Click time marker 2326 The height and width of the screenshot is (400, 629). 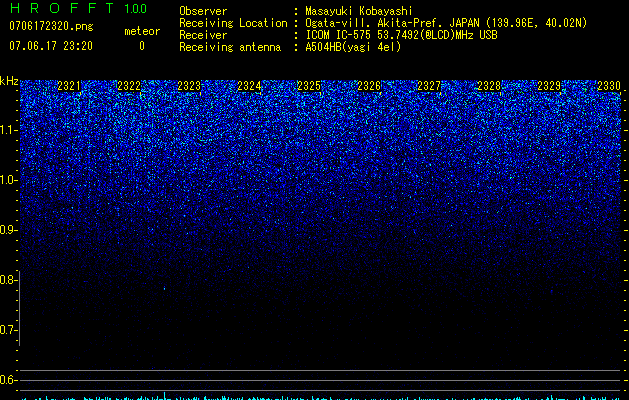coord(369,86)
